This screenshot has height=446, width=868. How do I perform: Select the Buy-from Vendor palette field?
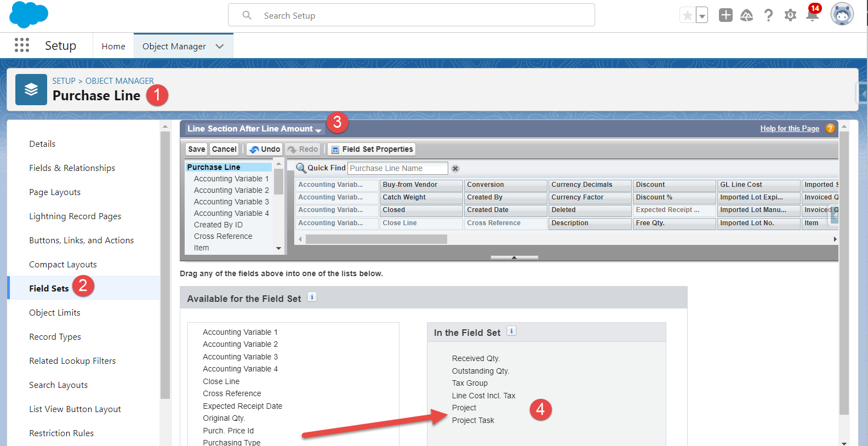(421, 185)
